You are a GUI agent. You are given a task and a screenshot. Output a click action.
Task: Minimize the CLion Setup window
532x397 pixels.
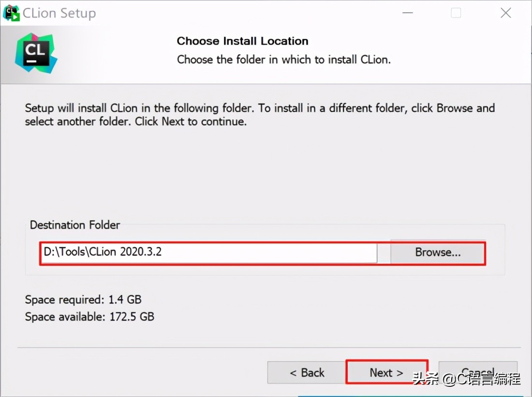coord(407,13)
